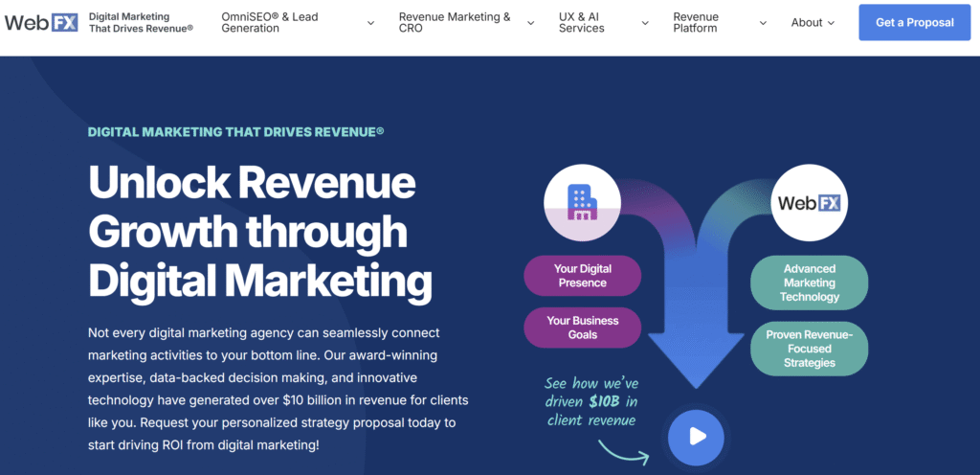Image resolution: width=980 pixels, height=475 pixels.
Task: Expand the About menu chevron
Action: 831,23
